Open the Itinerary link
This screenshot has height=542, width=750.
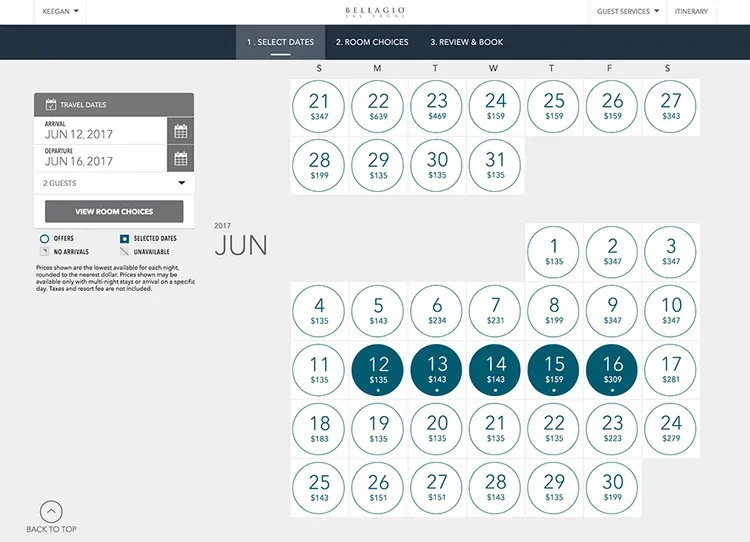tap(691, 11)
